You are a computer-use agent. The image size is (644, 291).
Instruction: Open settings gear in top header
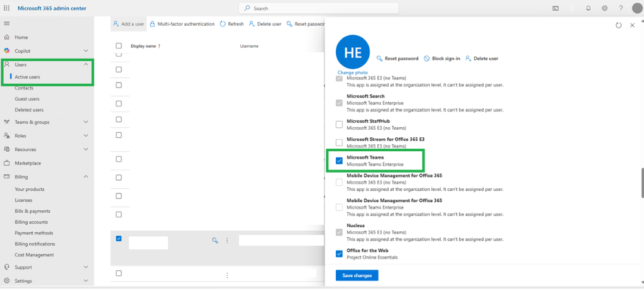[604, 8]
